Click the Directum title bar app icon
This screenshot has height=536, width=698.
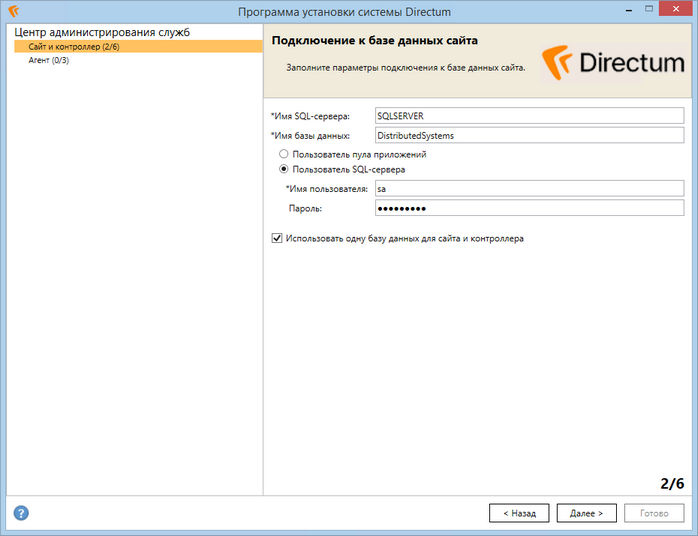[x=14, y=11]
